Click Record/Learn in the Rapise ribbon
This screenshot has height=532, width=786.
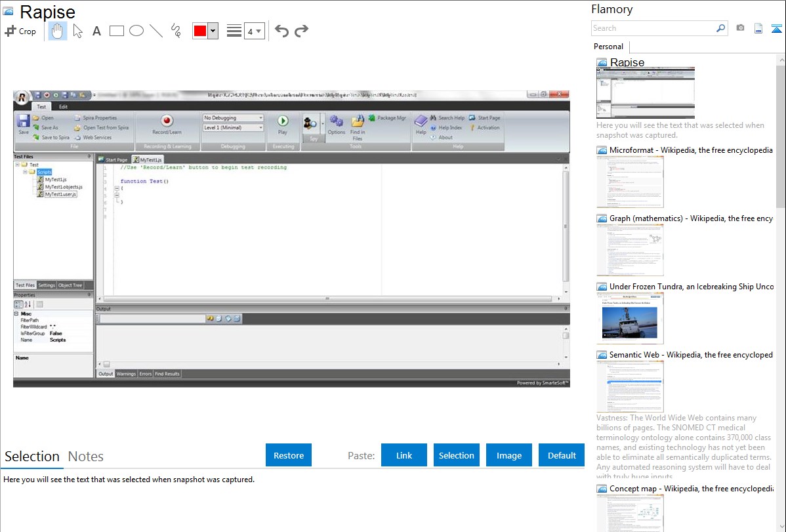tap(167, 125)
